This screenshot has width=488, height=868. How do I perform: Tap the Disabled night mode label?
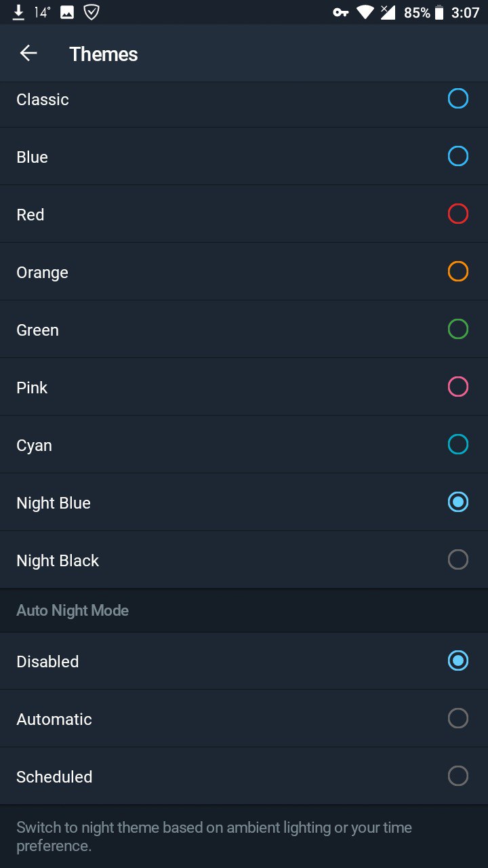tap(47, 662)
